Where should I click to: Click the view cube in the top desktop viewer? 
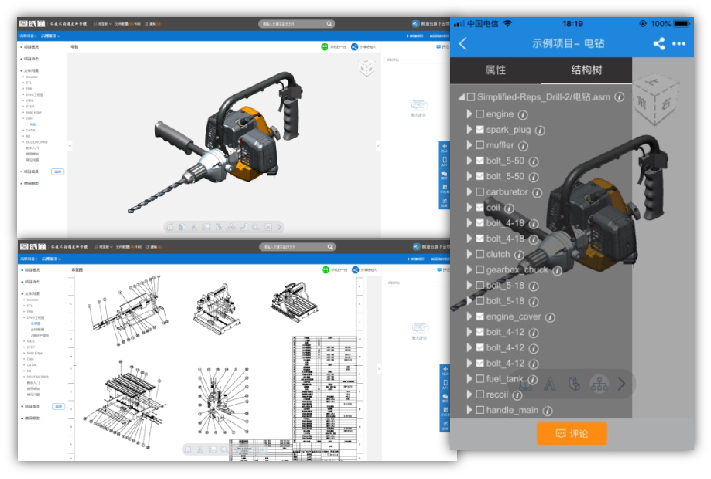coord(366,68)
